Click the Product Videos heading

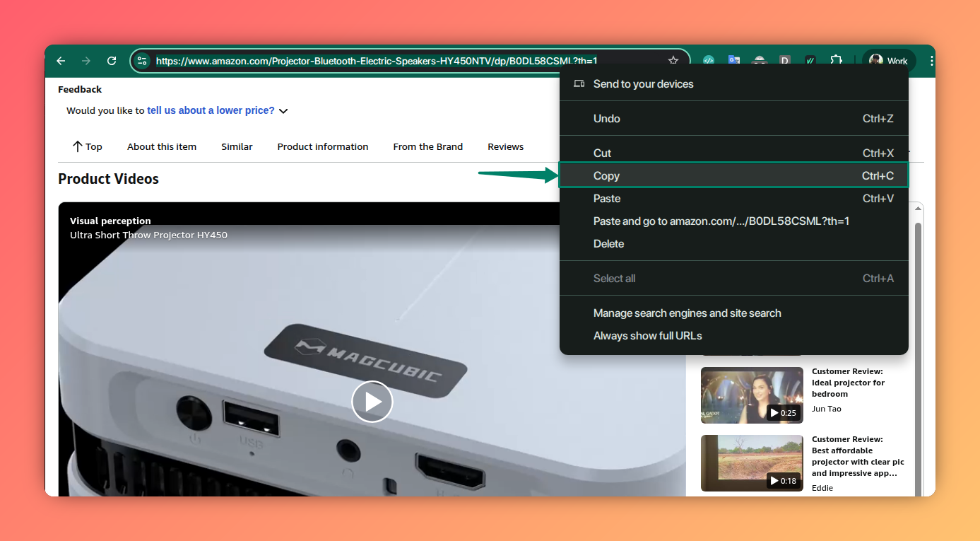[108, 179]
